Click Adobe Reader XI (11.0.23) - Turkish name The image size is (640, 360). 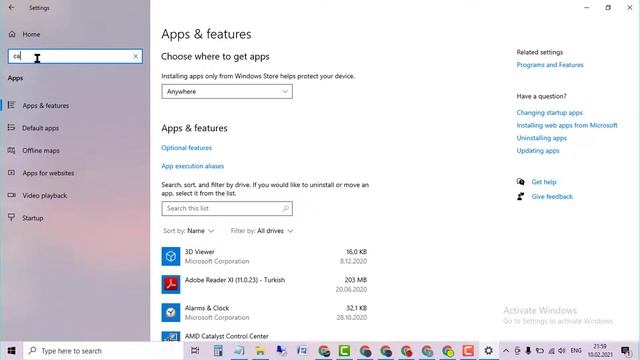[235, 280]
